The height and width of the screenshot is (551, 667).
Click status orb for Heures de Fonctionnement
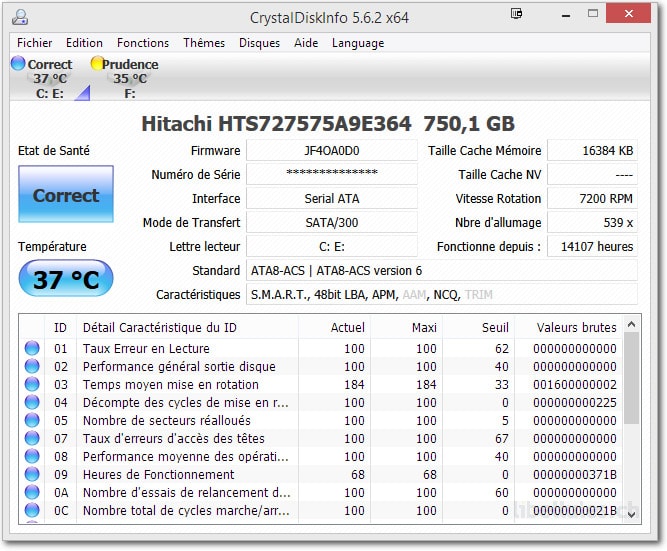32,474
